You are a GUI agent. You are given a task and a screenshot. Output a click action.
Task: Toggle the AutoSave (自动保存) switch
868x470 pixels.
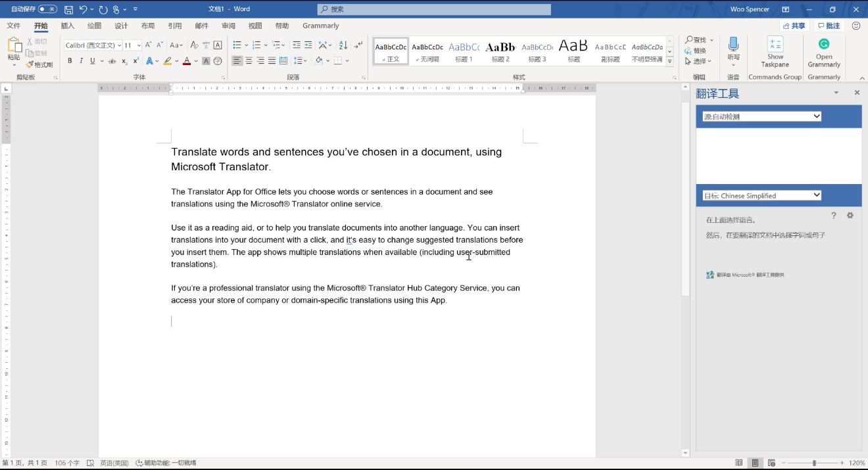[47, 9]
